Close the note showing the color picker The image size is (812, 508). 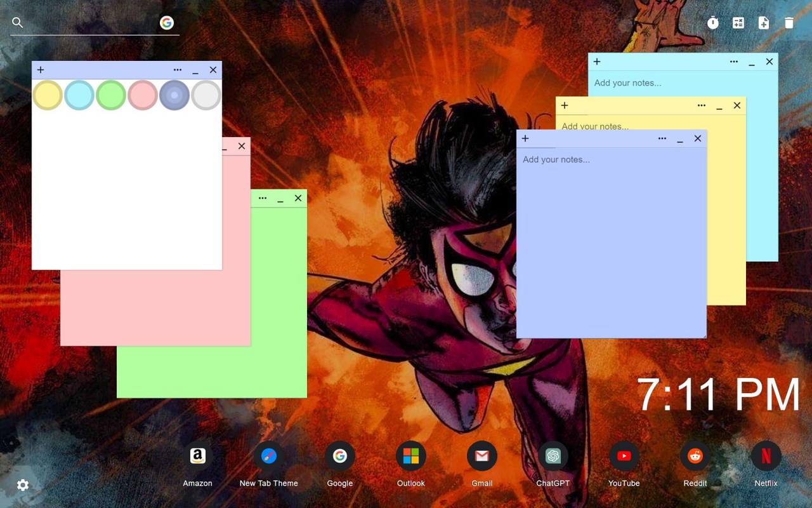coord(213,70)
